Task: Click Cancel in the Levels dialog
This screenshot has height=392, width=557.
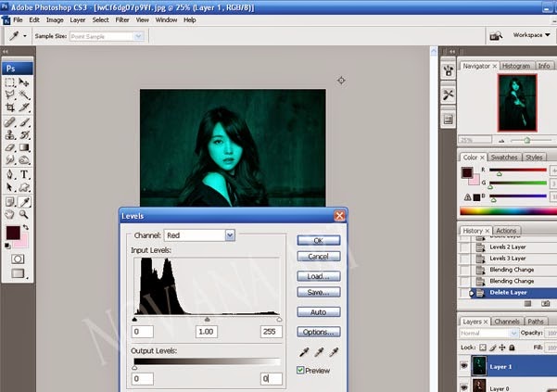Action: click(x=319, y=257)
